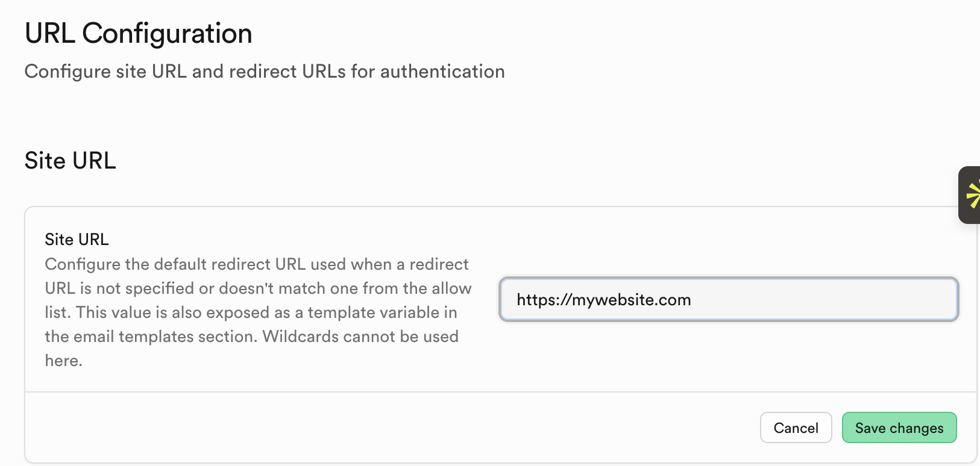Click the URL Configuration page heading

pyautogui.click(x=138, y=33)
